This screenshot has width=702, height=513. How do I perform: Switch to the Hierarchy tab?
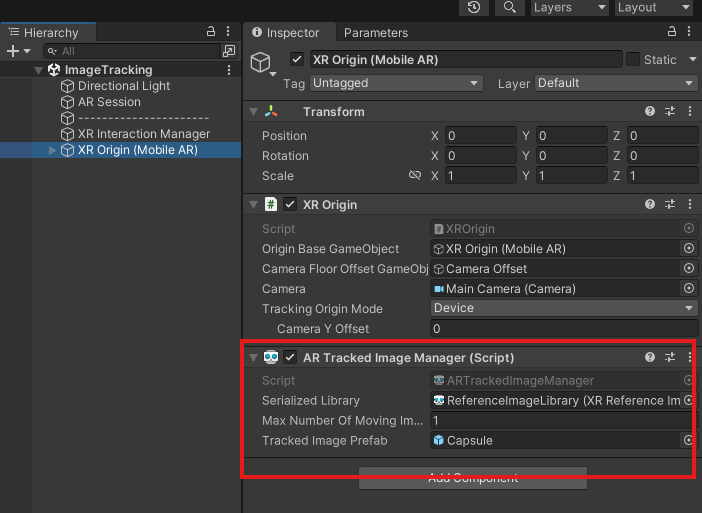pos(47,32)
